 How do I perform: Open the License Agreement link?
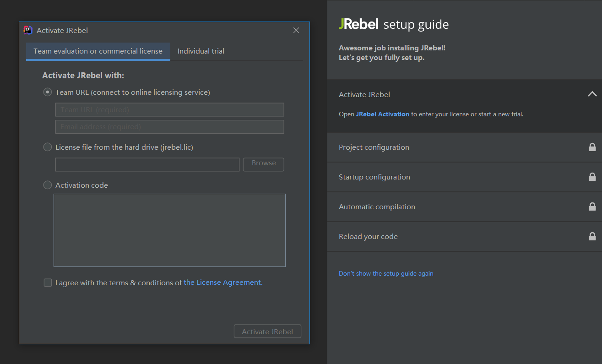tap(223, 283)
